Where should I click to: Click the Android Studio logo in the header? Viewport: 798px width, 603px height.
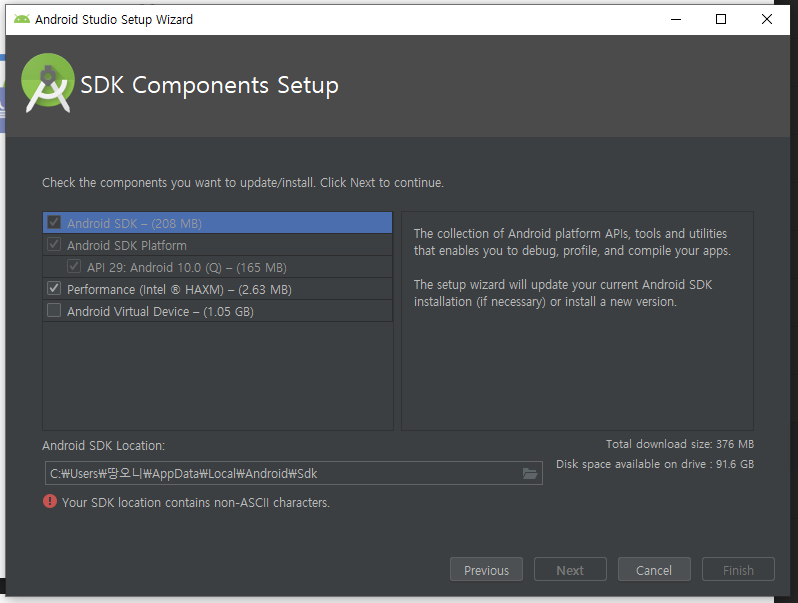pyautogui.click(x=48, y=83)
